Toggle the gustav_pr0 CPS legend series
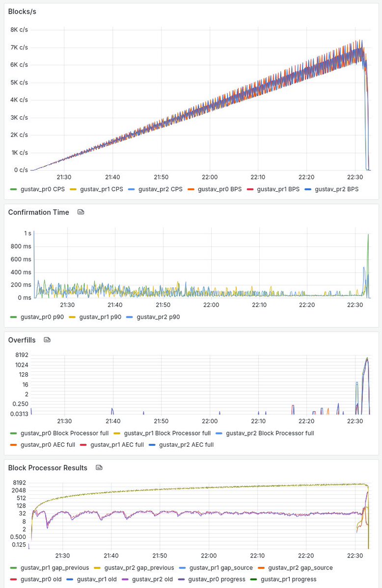The width and height of the screenshot is (382, 588). coord(42,189)
